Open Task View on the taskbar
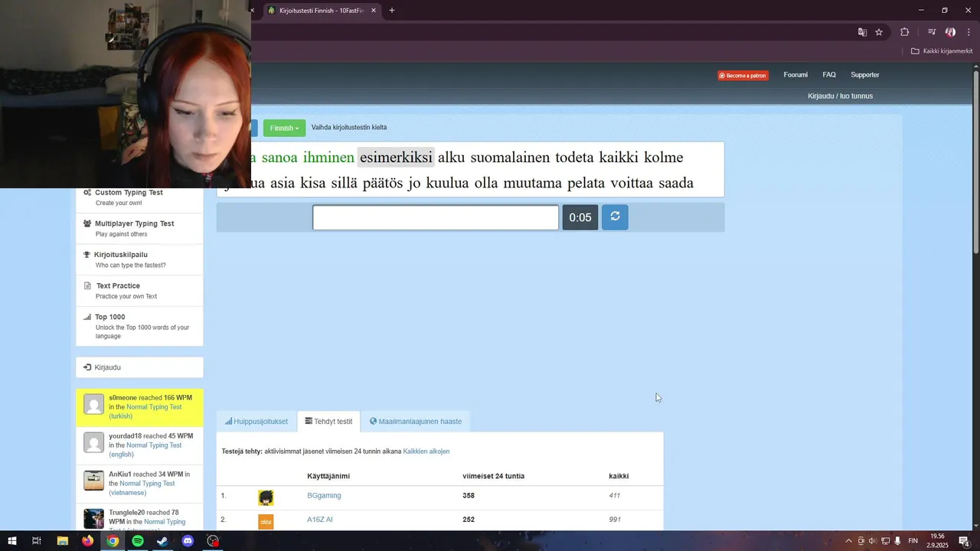Screen dimensions: 980x551 point(37,541)
